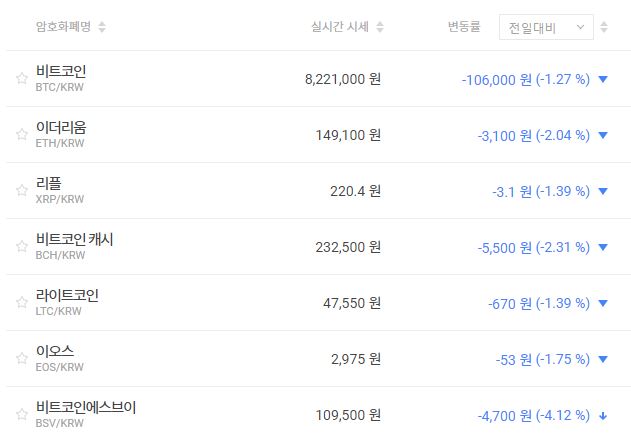Image resolution: width=631 pixels, height=442 pixels.
Task: Favorite Bitcoin with the star icon
Action: (x=21, y=78)
